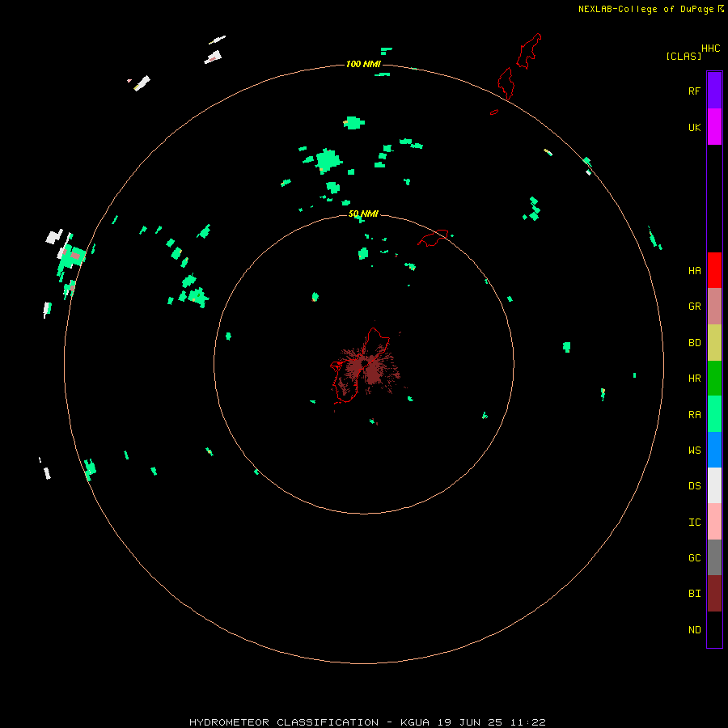Click the HHC product label
The width and height of the screenshot is (728, 728).
click(711, 49)
